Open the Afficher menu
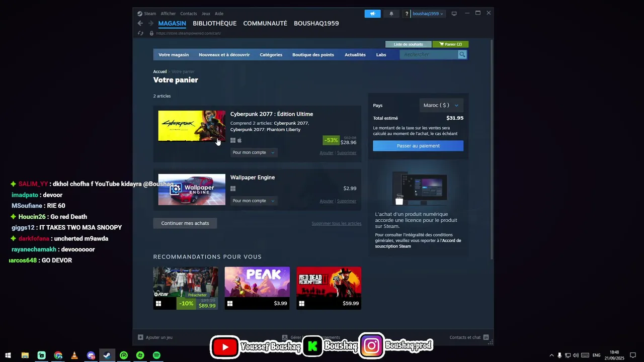644x362 pixels. pyautogui.click(x=168, y=14)
